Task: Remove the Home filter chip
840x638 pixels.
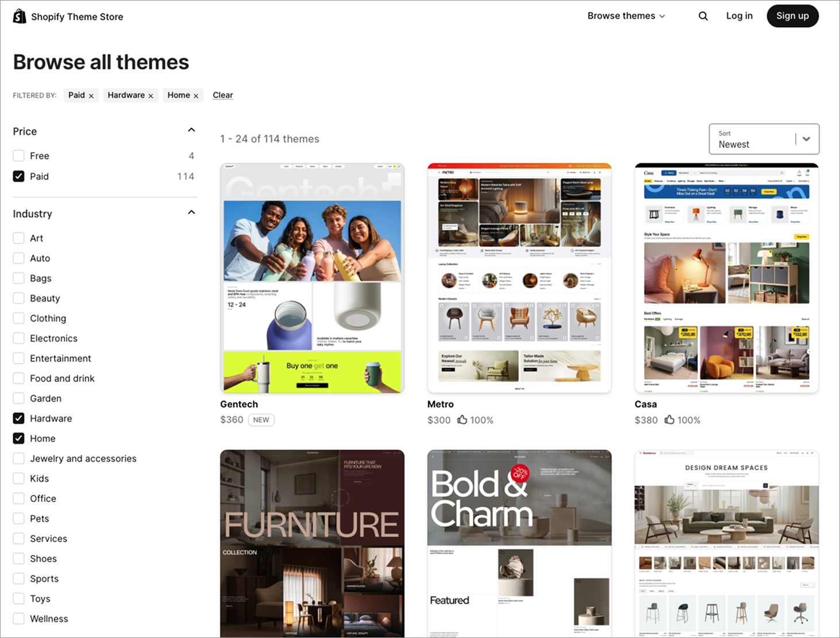Action: 196,95
